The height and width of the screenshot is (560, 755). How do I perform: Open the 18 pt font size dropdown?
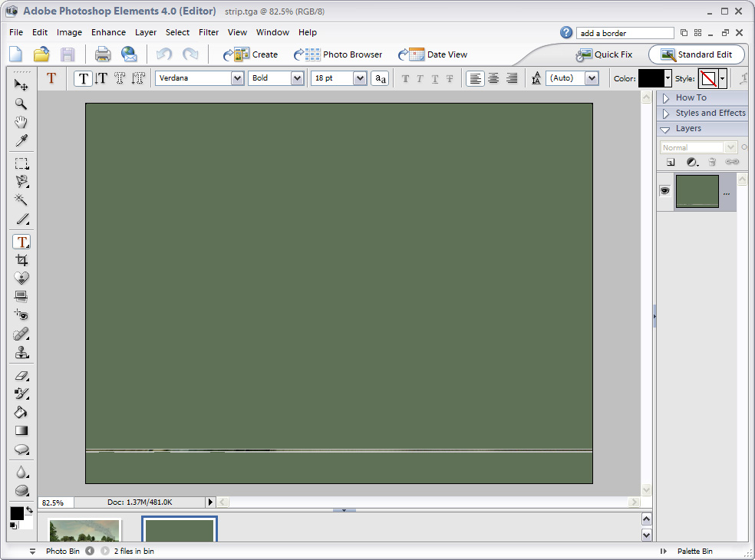(360, 78)
